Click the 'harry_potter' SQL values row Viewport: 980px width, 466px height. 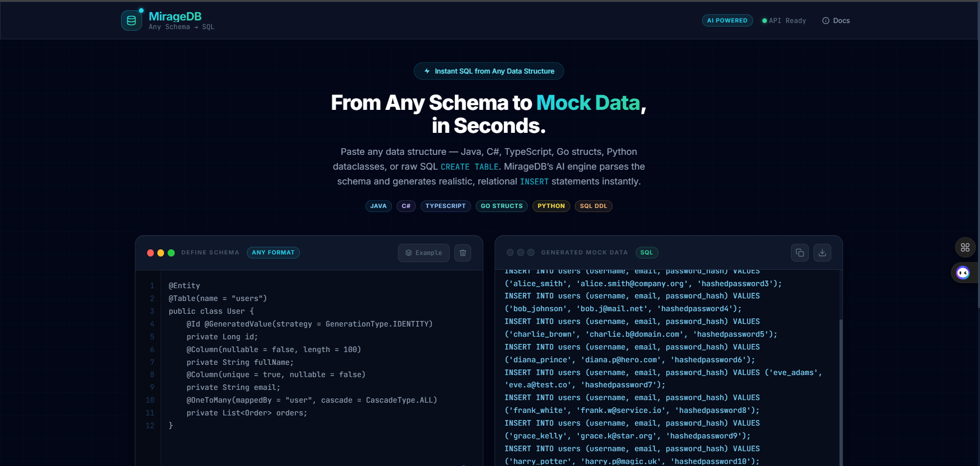632,461
